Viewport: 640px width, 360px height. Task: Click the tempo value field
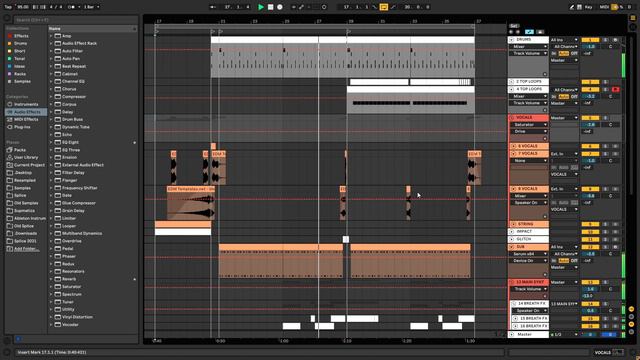coord(23,7)
